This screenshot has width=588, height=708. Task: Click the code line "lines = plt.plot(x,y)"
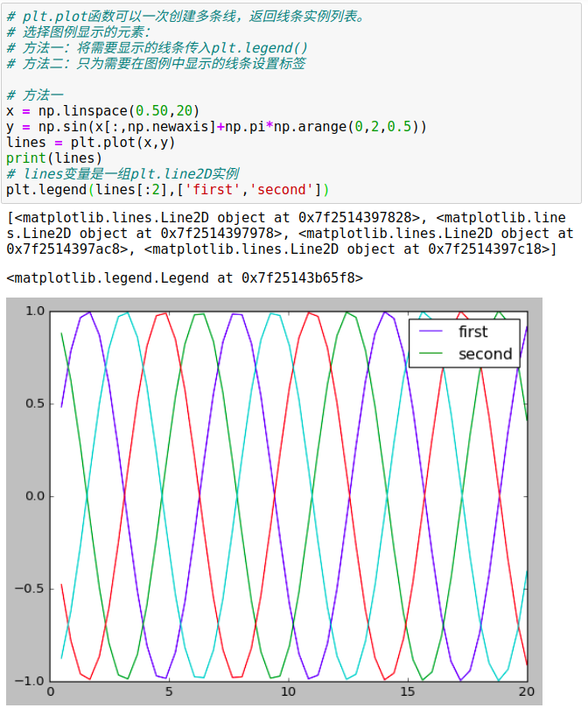click(x=90, y=143)
